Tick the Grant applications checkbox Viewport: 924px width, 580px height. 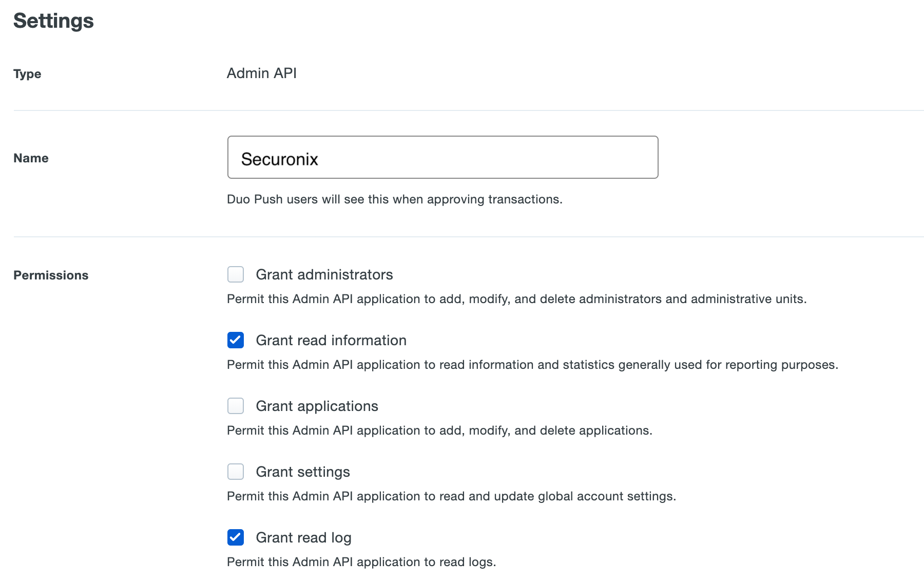[x=236, y=406]
